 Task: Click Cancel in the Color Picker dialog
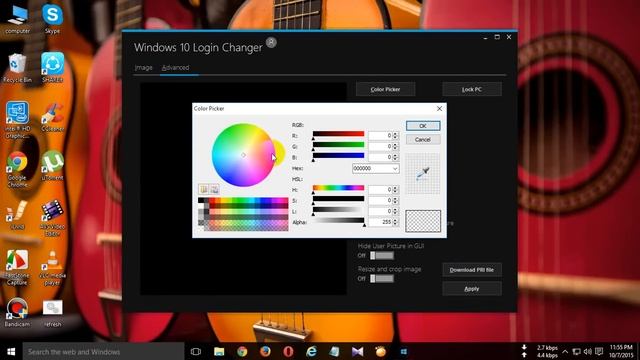423,140
